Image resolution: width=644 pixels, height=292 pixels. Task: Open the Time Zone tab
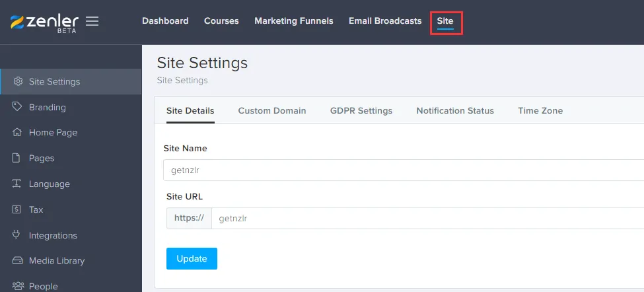point(540,111)
